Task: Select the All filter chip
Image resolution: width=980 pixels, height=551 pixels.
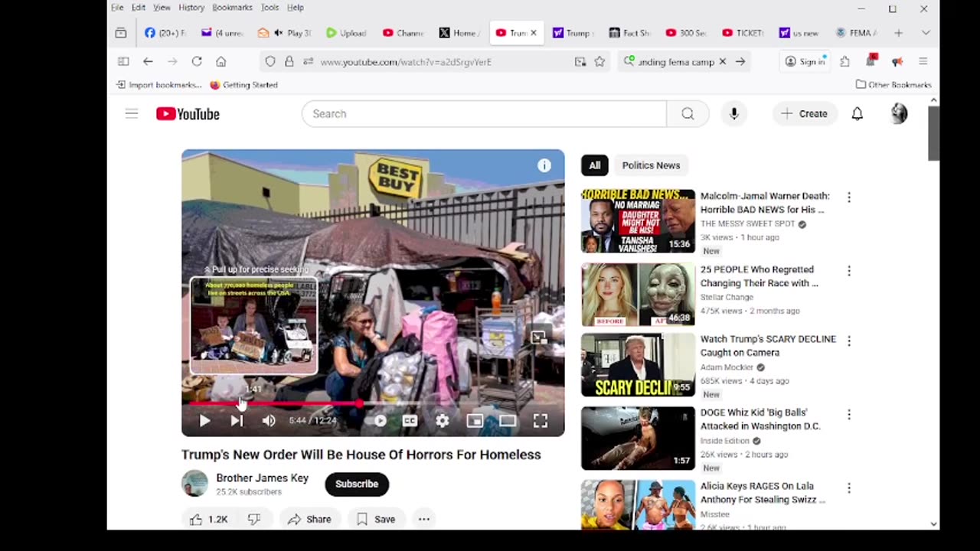Action: click(594, 165)
